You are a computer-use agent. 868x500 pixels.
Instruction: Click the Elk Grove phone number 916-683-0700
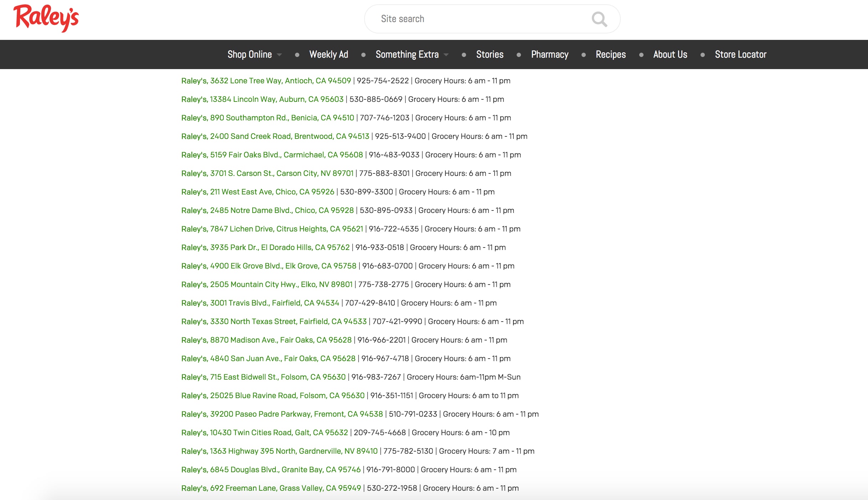point(388,266)
